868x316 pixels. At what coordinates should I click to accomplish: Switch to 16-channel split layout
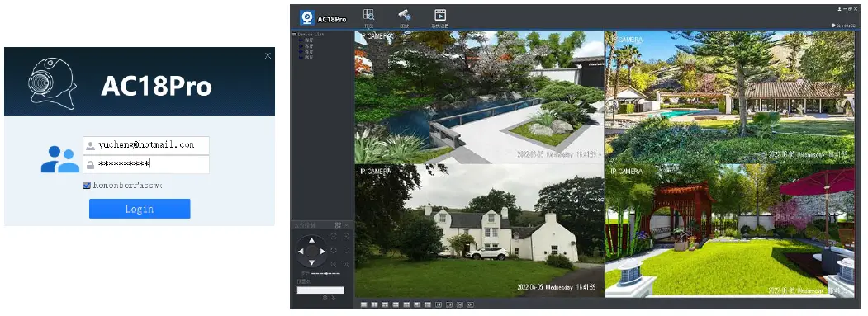tap(439, 305)
